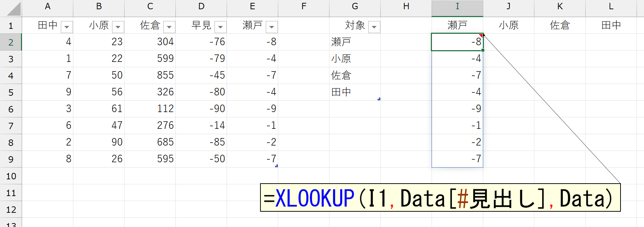Click cell B8 with value 90

(99, 142)
